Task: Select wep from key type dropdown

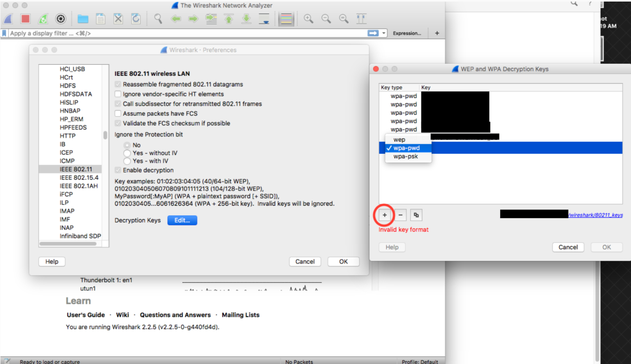Action: click(399, 139)
